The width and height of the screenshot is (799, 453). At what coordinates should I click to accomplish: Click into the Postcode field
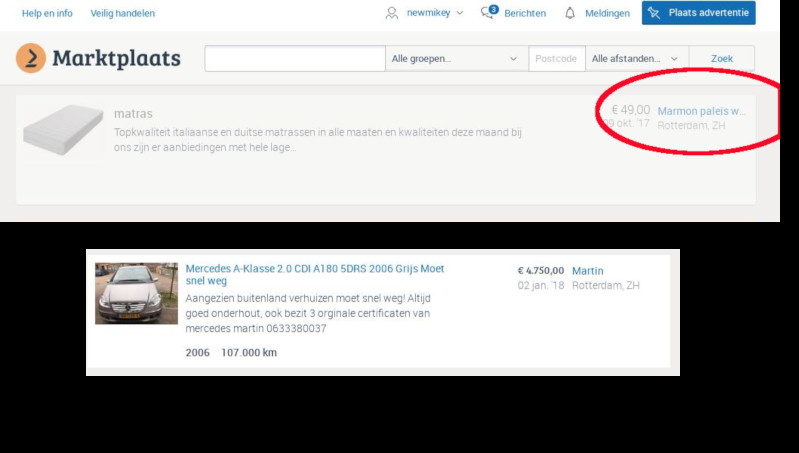[x=556, y=59]
